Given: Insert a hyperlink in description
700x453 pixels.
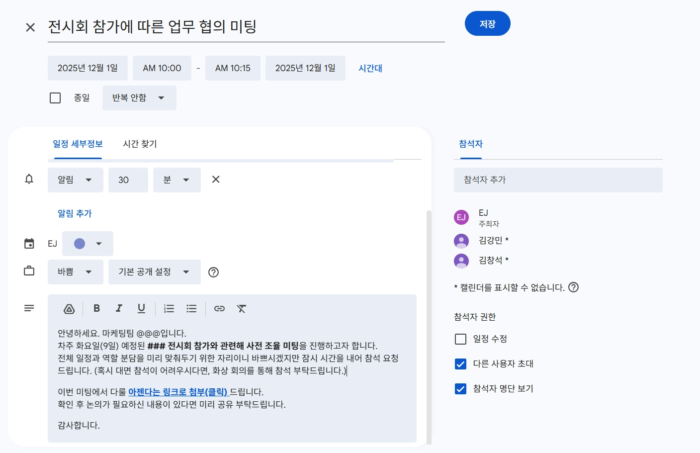Looking at the screenshot, I should [x=219, y=308].
